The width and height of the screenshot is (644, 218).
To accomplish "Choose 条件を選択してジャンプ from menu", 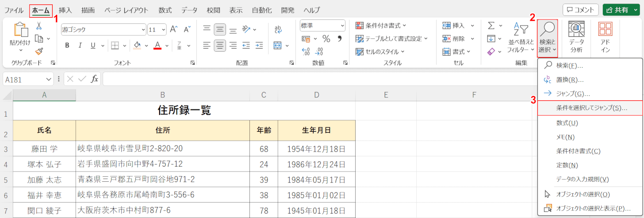I will (591, 108).
